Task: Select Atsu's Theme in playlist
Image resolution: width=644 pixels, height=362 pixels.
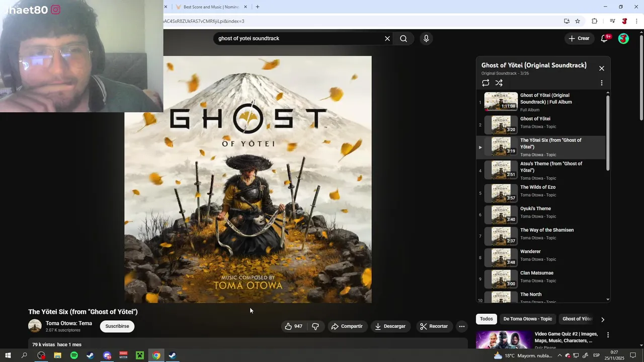Action: 541,170
